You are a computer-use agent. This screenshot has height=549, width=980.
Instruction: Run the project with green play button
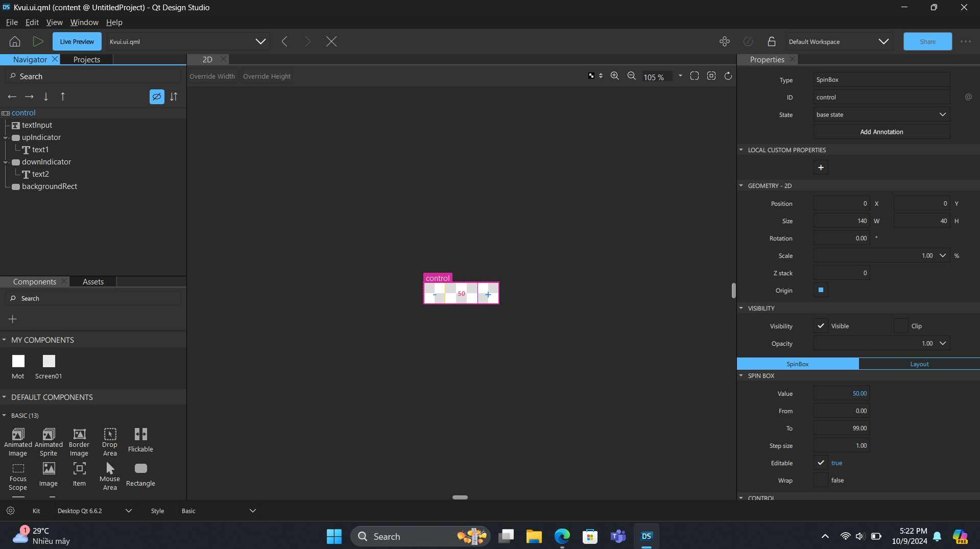[38, 41]
